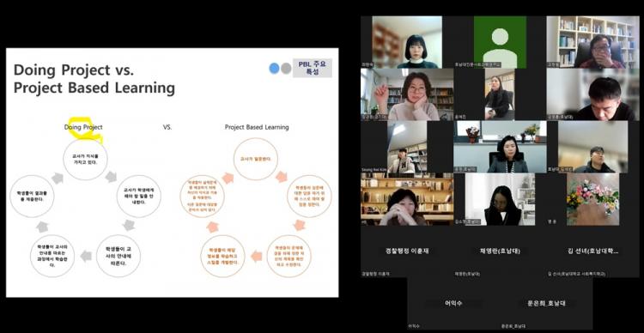
Task: Click the gray arrow right of the 교사가 지식을 circle
Action: (111, 177)
